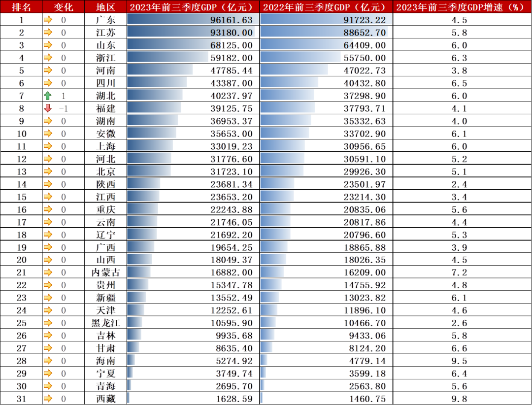Select the 16209.00 GDP value
Image resolution: width=532 pixels, height=405 pixels.
[365, 272]
